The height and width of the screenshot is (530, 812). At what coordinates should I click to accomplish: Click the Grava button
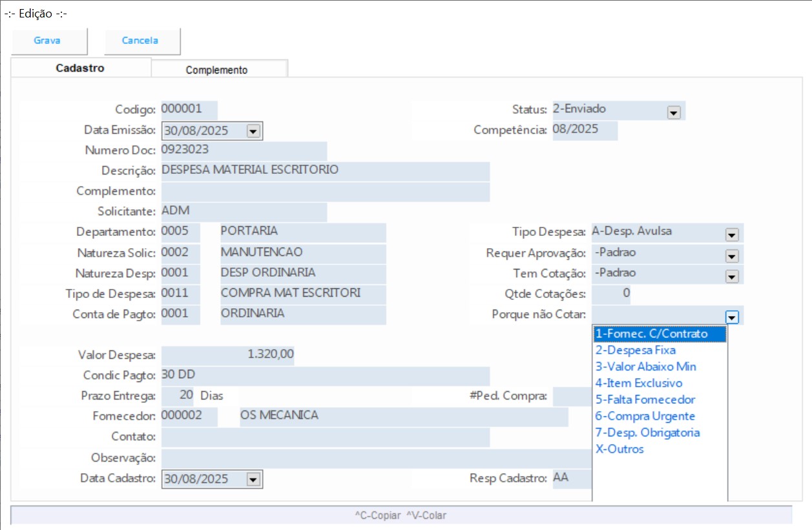[x=47, y=41]
